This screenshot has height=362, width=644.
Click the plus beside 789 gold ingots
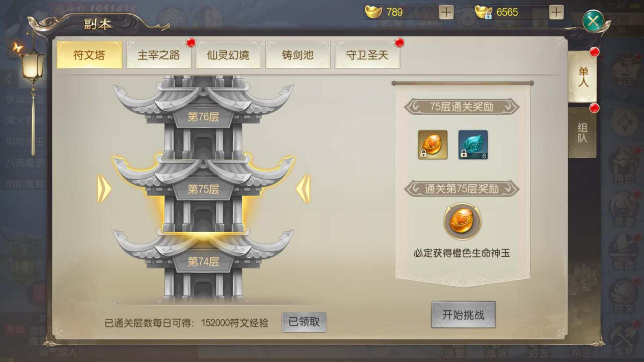tap(446, 12)
